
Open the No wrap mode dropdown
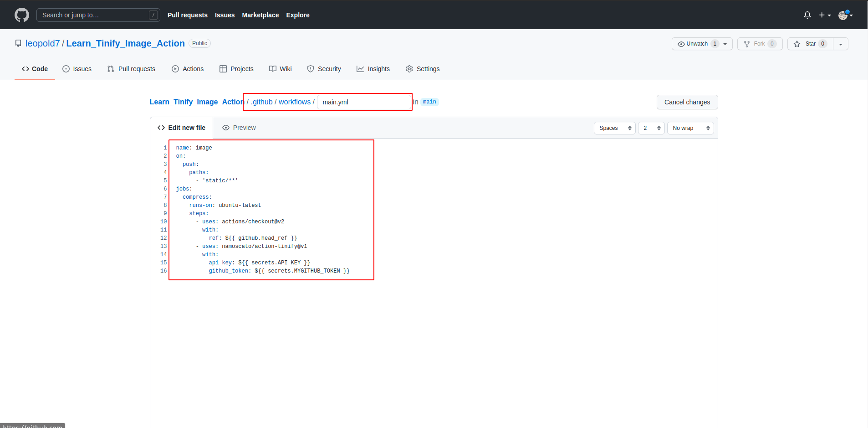pyautogui.click(x=690, y=128)
